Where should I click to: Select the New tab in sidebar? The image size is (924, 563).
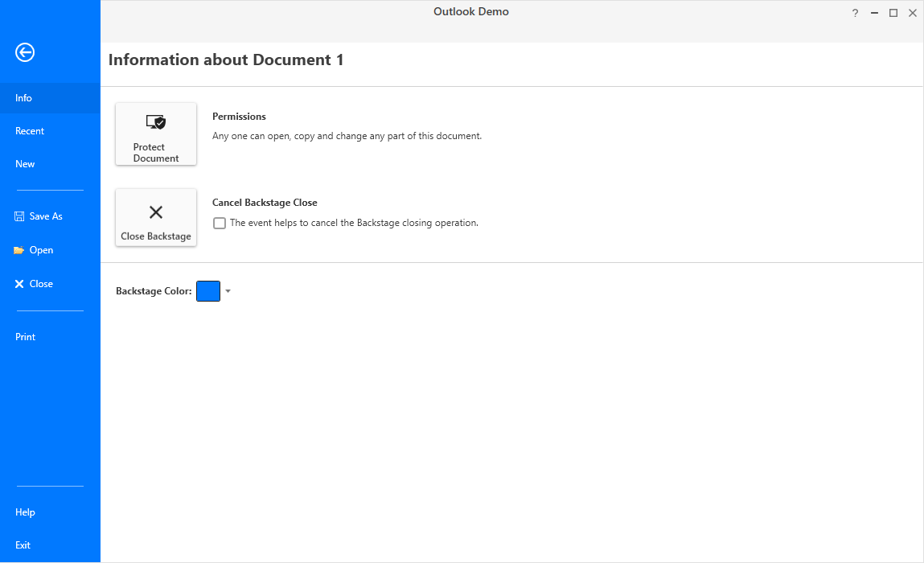pyautogui.click(x=25, y=163)
